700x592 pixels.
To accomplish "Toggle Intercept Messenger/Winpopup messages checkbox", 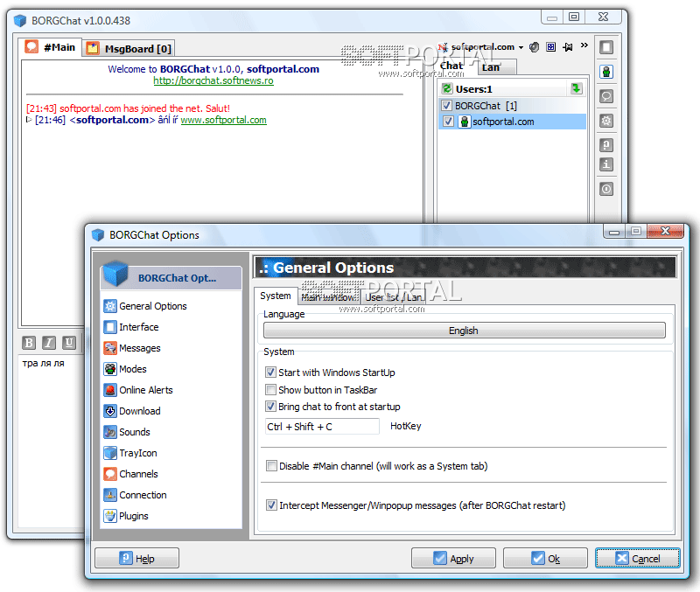I will tap(271, 505).
